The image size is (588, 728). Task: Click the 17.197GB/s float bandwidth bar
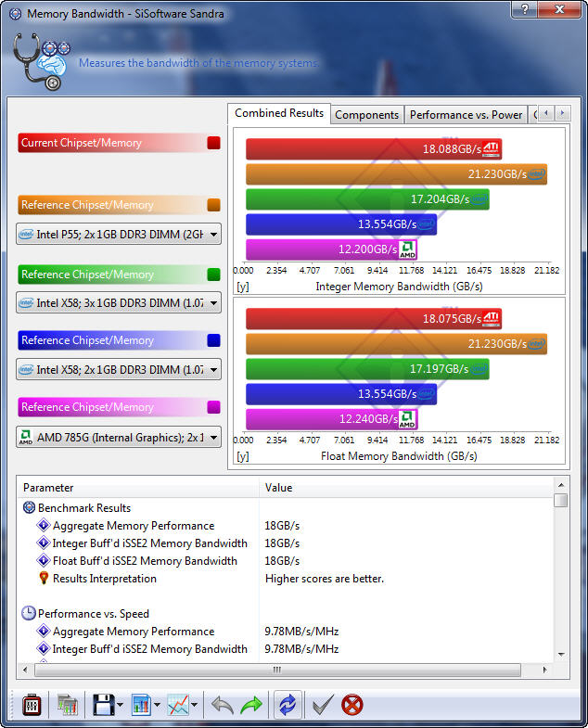[x=367, y=369]
